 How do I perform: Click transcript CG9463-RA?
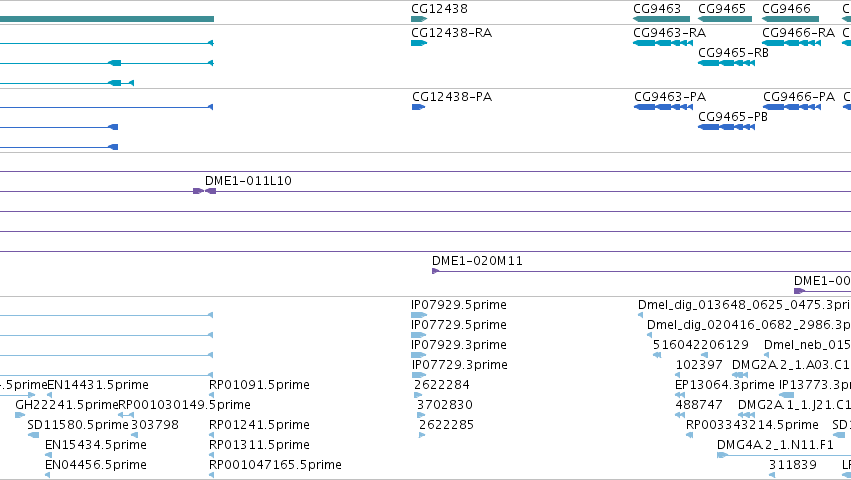coord(663,43)
